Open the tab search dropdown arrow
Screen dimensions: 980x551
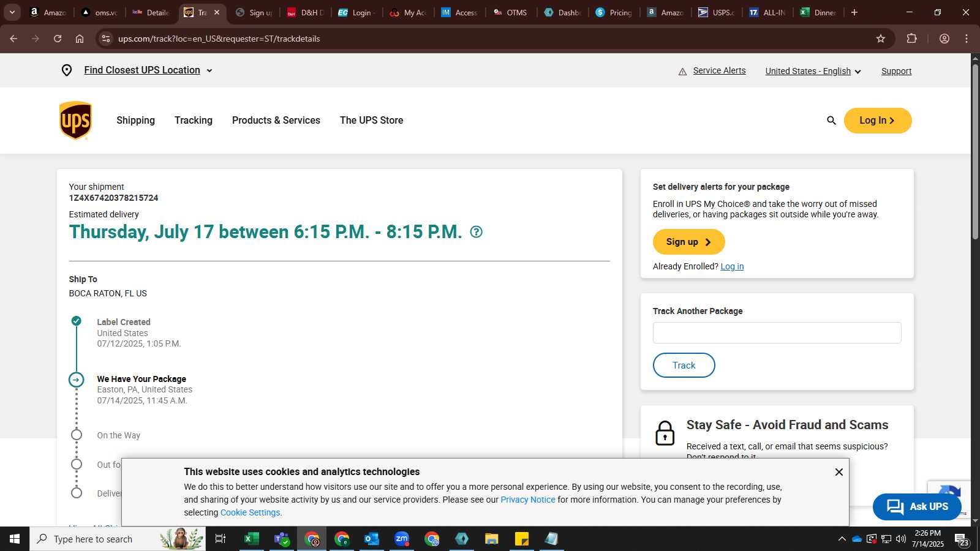coord(12,12)
